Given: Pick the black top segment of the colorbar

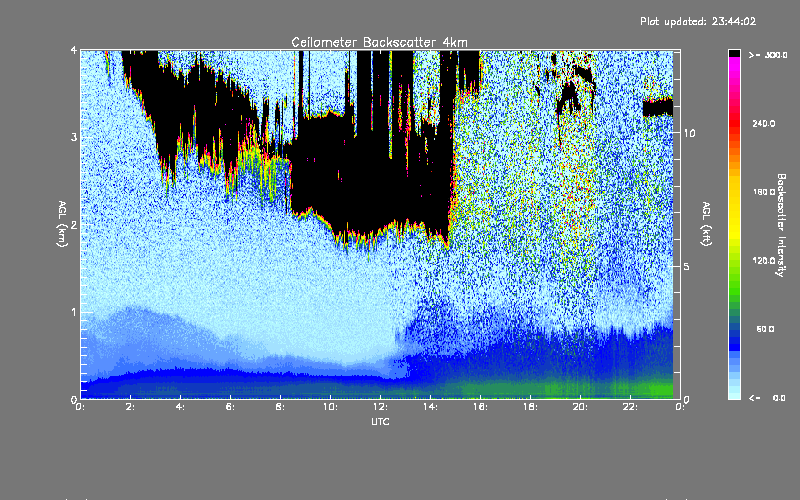Looking at the screenshot, I should tap(734, 54).
